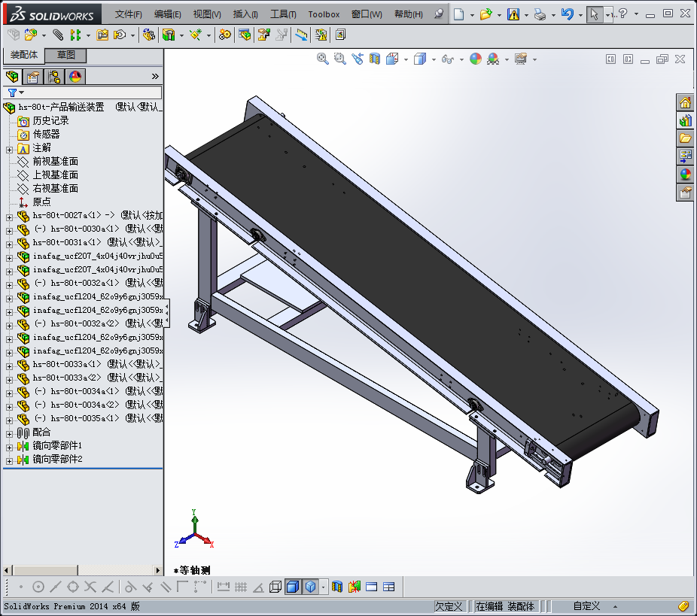Viewport: 697px width, 616px height.
Task: Open FeatureManager design tree tab icon
Action: click(13, 77)
